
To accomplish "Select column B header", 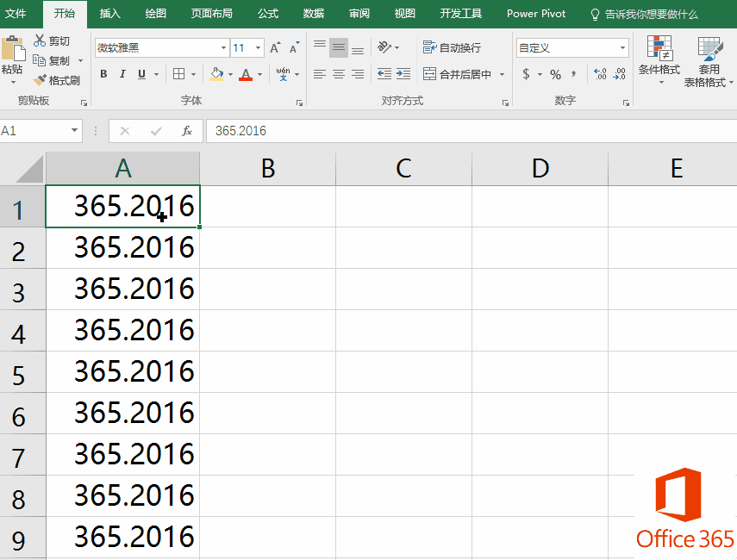I will pyautogui.click(x=267, y=168).
